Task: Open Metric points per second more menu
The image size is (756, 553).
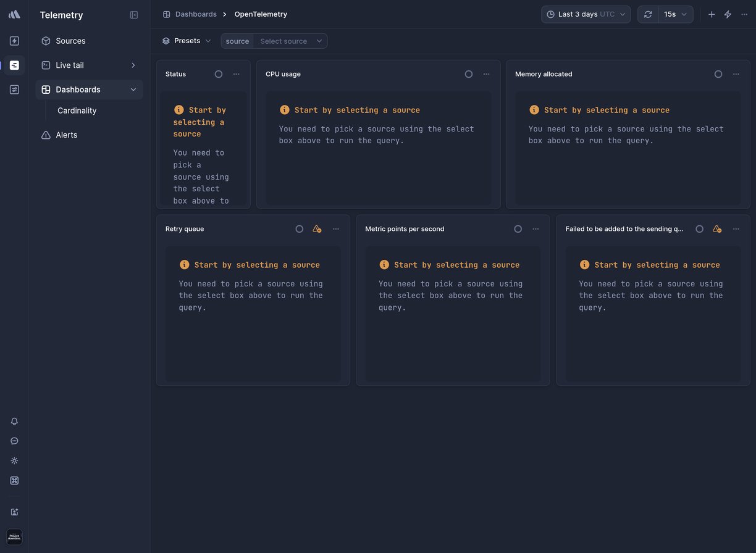Action: (x=536, y=229)
